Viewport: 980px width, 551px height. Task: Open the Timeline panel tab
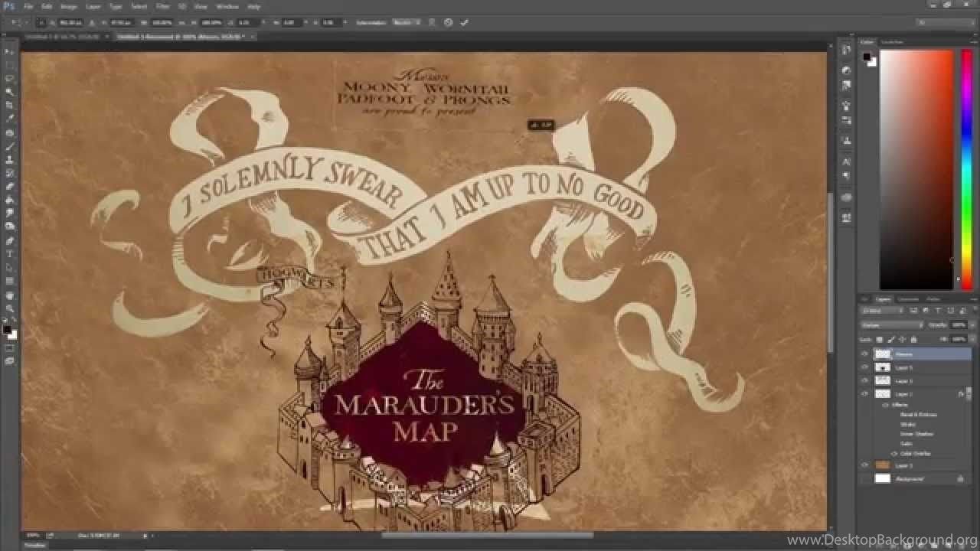35,546
